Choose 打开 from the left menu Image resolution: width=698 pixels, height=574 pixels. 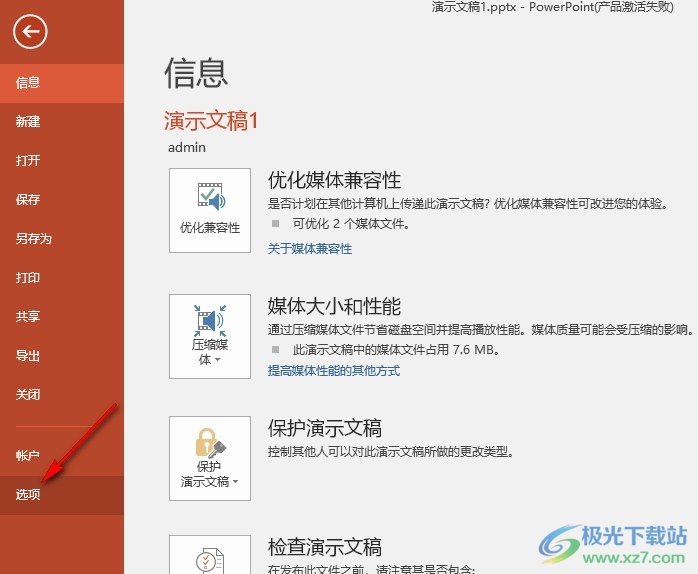tap(62, 160)
